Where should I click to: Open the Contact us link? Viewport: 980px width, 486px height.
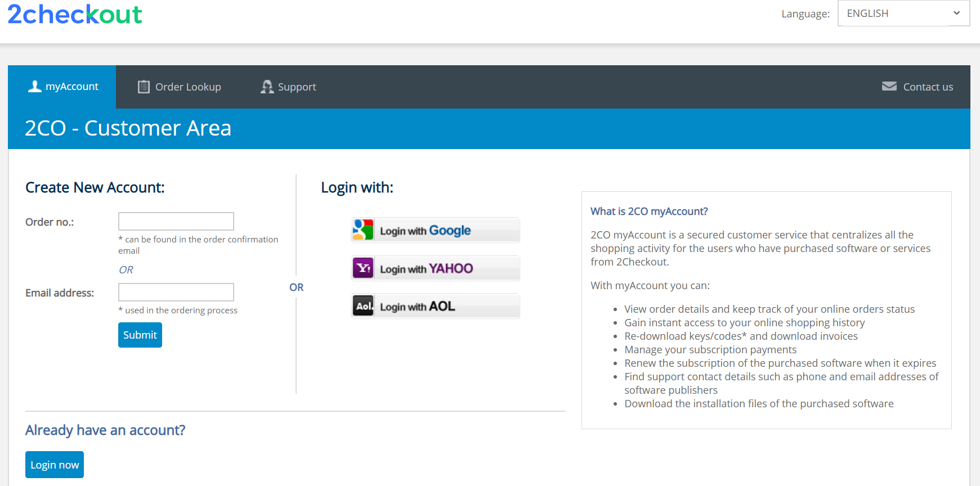coord(918,87)
